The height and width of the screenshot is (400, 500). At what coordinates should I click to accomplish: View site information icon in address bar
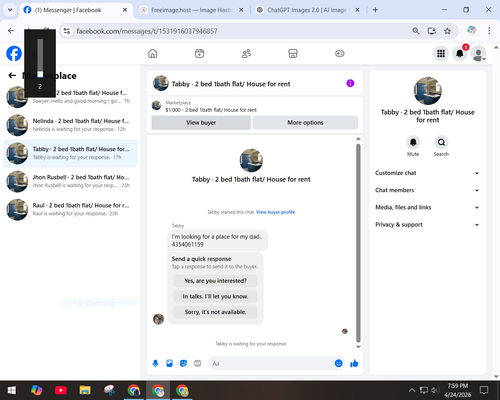point(67,31)
